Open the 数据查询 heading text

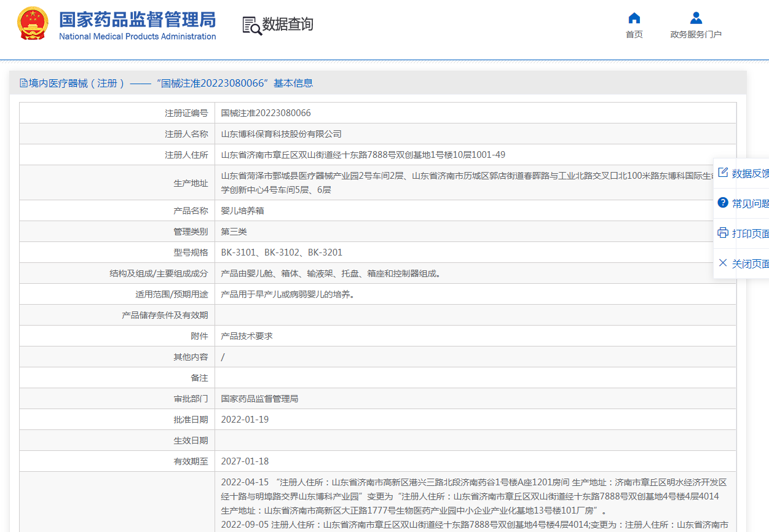[288, 25]
